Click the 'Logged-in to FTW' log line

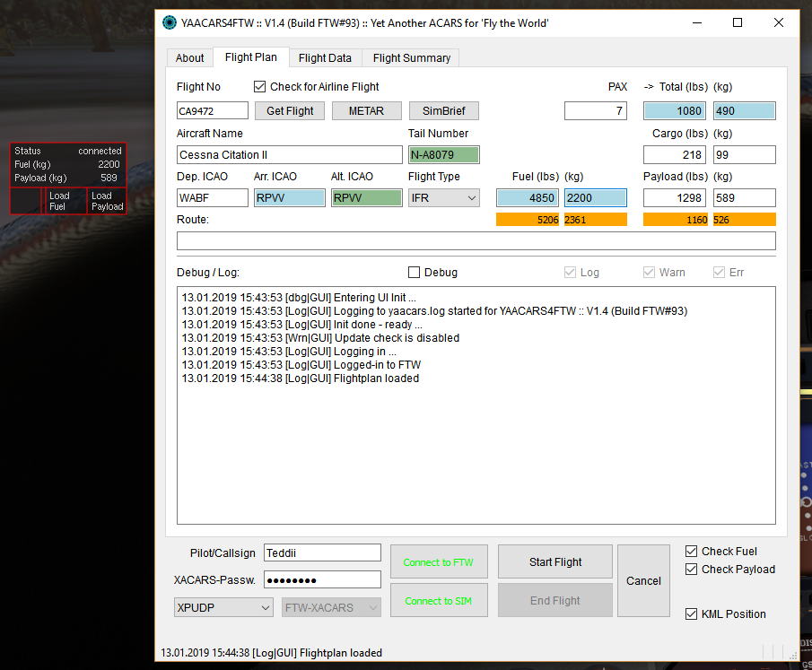point(301,365)
